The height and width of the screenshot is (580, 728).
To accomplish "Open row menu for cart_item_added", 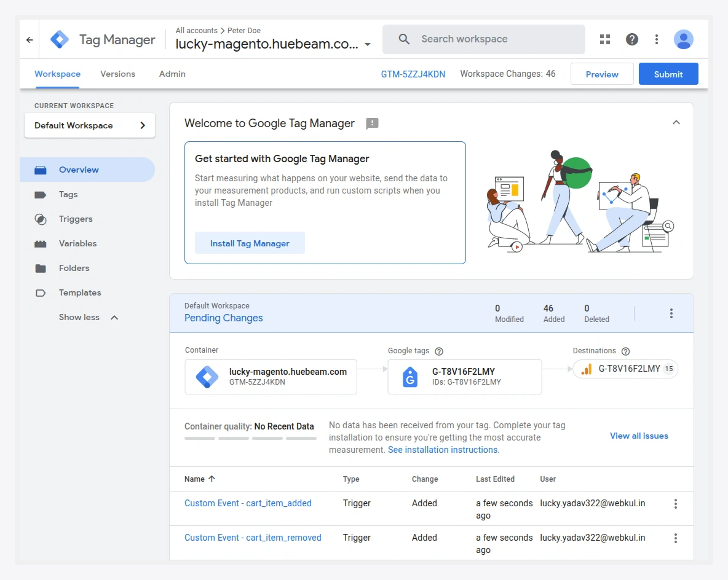I will [x=675, y=504].
